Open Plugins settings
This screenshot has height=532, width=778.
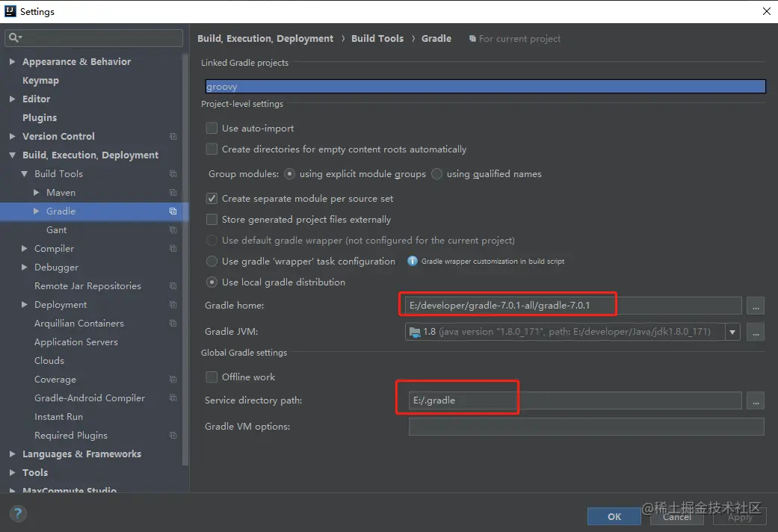click(x=40, y=117)
